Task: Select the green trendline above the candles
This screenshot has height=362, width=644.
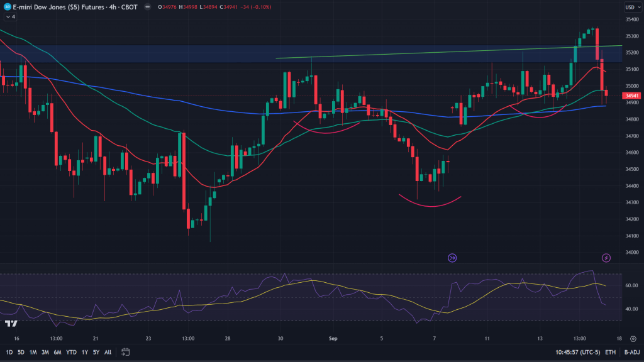Action: click(440, 52)
